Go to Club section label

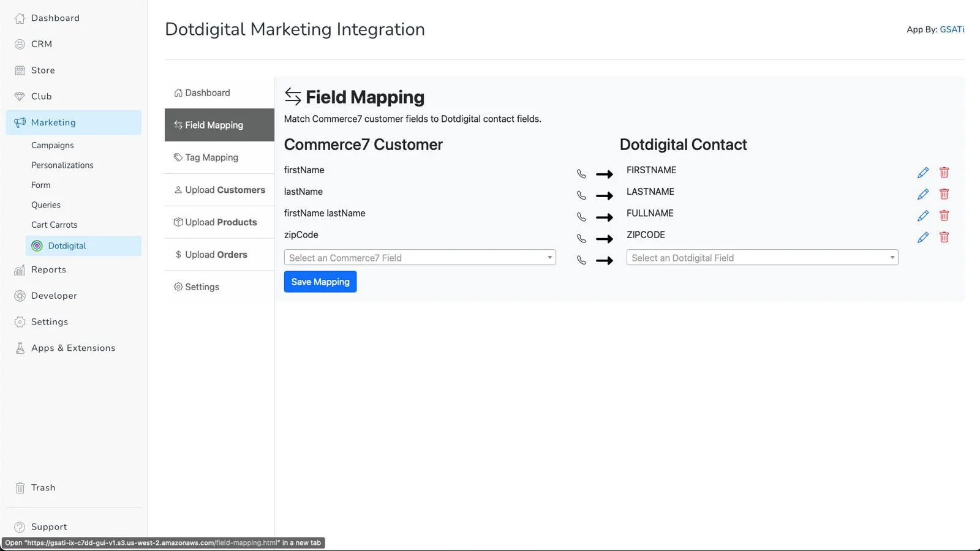click(x=42, y=96)
